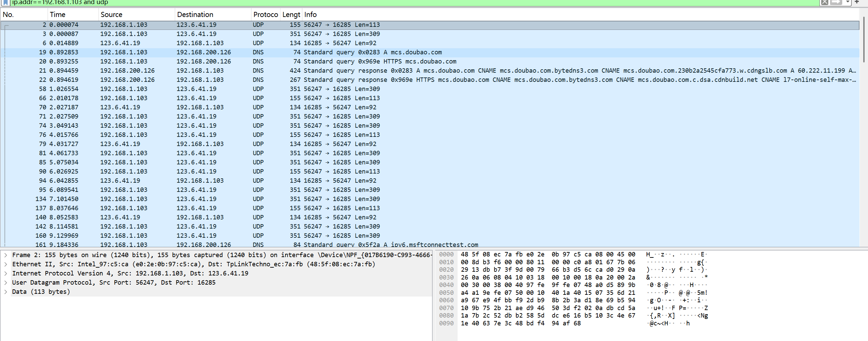Select packet 134 at time 7.101450
Screen dimensions: 868x341
(x=430, y=199)
